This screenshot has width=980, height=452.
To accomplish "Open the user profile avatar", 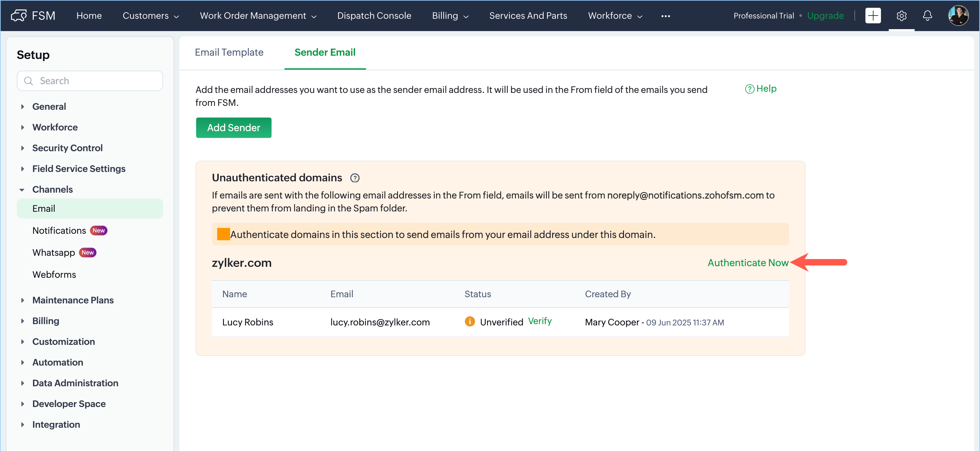I will pos(958,16).
